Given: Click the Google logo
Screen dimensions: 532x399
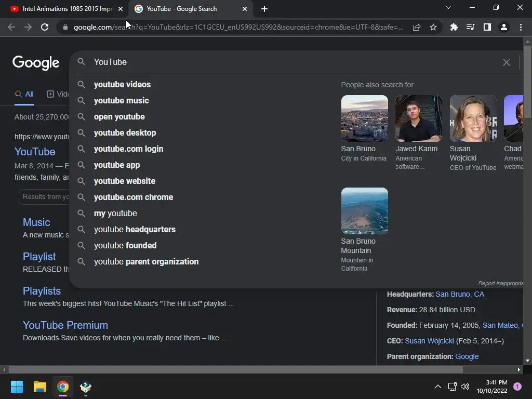Looking at the screenshot, I should coord(36,62).
